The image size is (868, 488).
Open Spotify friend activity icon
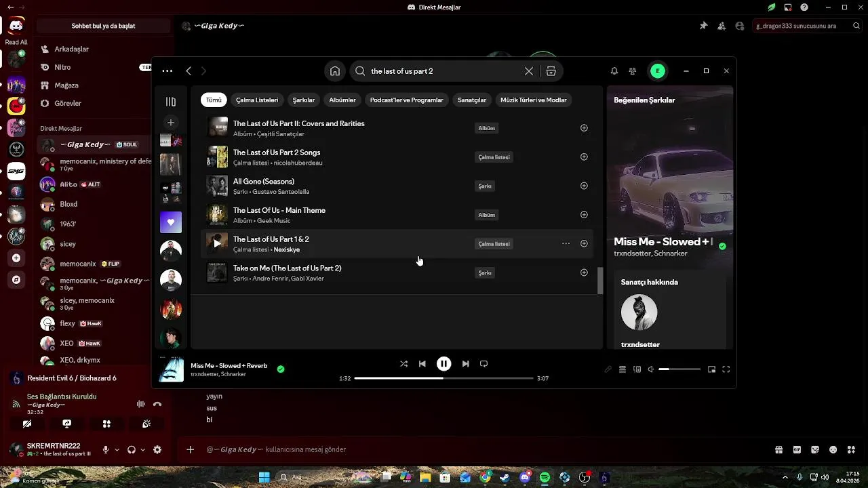click(x=633, y=71)
